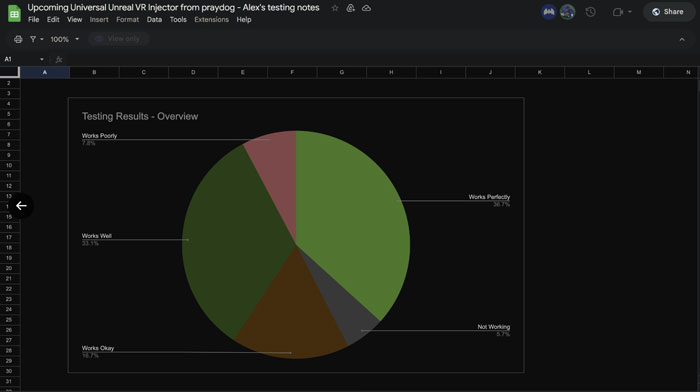This screenshot has width=700, height=392.
Task: Click the video call camera icon
Action: tap(618, 12)
